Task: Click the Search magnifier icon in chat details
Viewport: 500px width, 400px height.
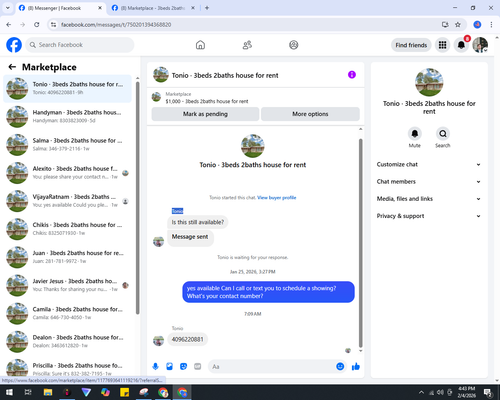Action: [443, 134]
